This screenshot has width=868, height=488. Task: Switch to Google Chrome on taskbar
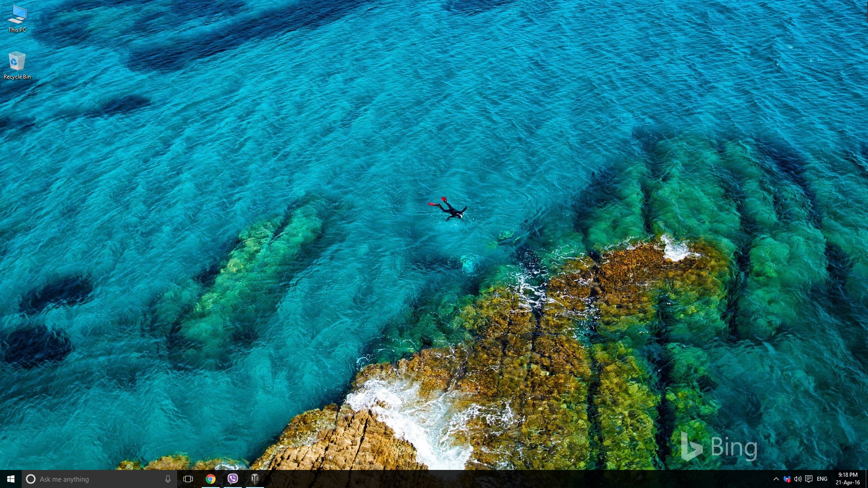(x=211, y=479)
